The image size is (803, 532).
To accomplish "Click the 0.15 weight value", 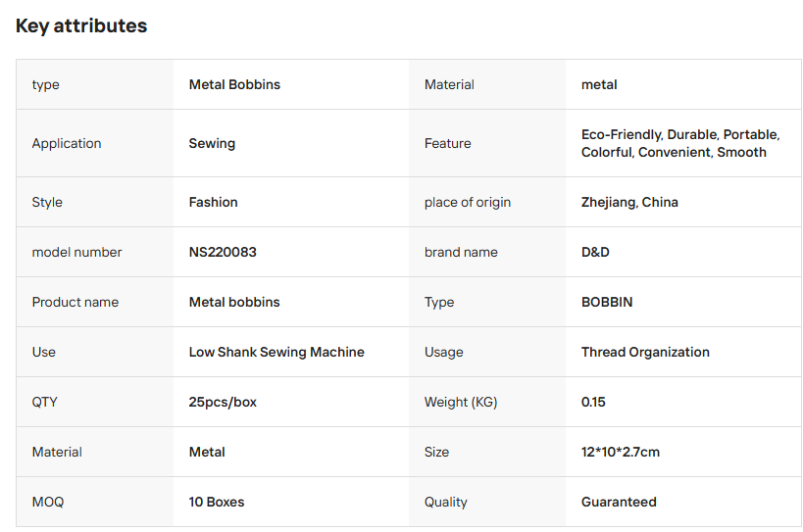I will 593,402.
